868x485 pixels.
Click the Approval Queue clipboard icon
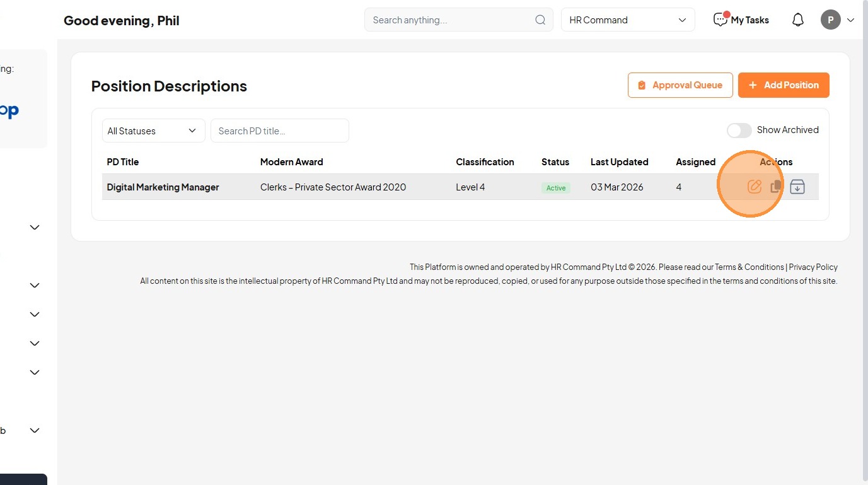click(x=642, y=85)
